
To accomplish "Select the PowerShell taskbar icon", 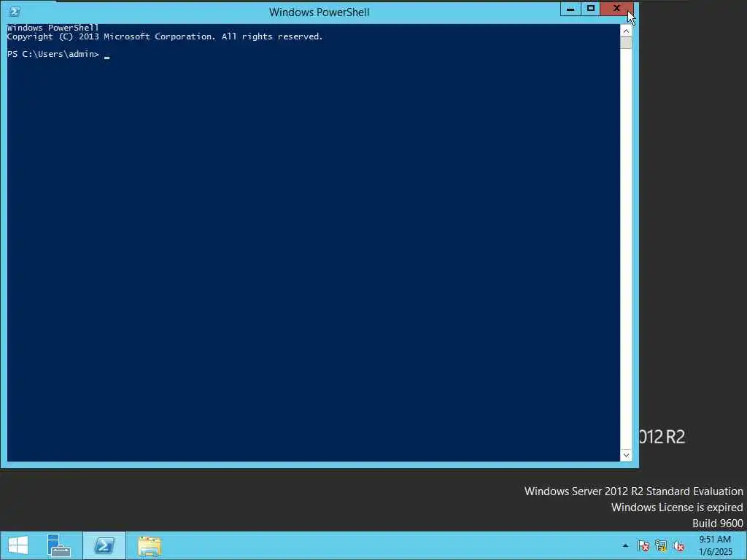I will [104, 545].
